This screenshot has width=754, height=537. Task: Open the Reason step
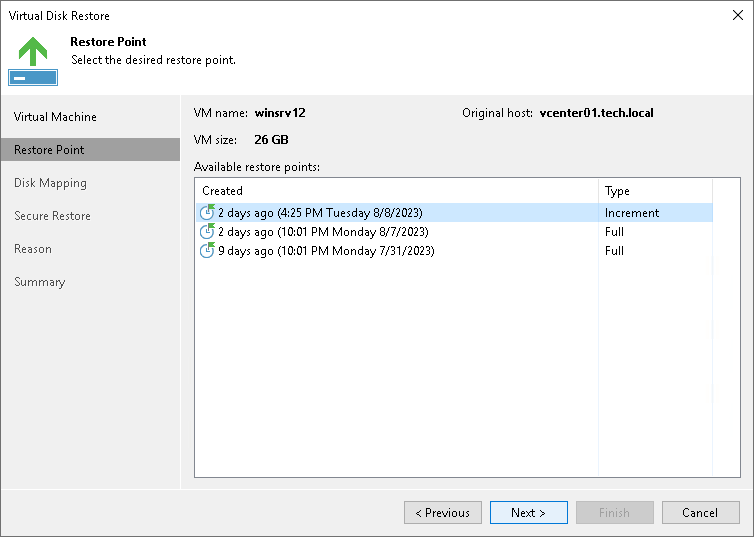tap(33, 249)
